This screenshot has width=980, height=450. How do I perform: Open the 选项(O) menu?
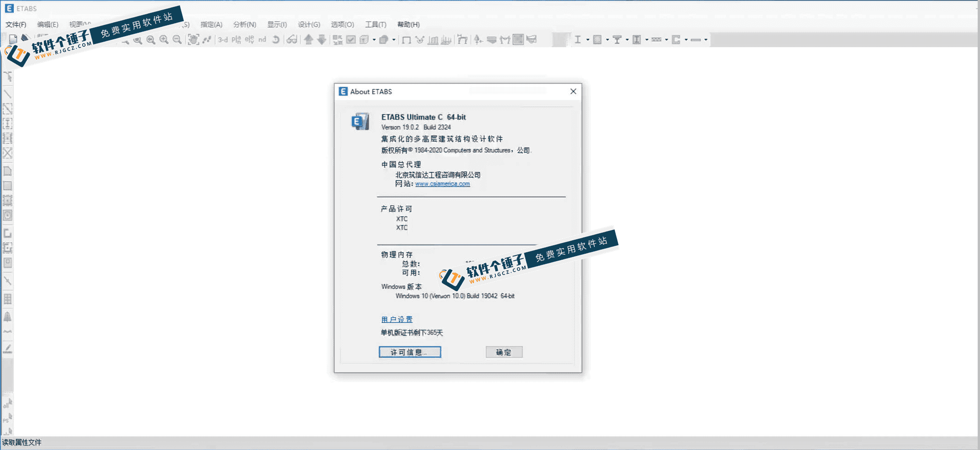point(342,24)
